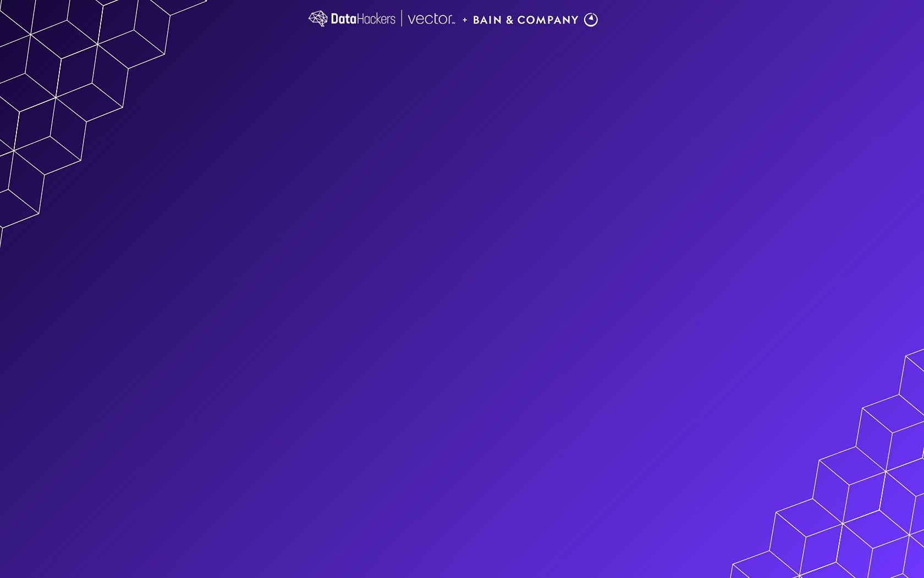Select the bold "Data" part of DataHackers
This screenshot has height=578, width=924.
click(x=344, y=19)
